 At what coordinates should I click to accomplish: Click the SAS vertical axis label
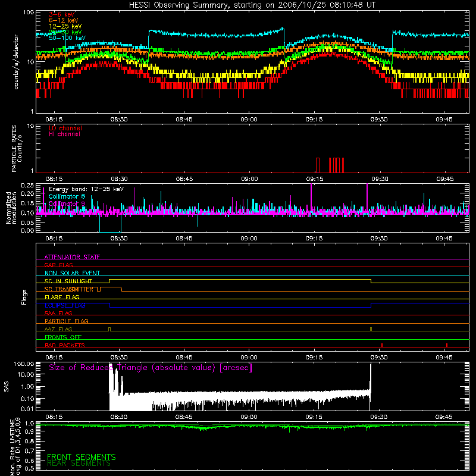pyautogui.click(x=6, y=387)
